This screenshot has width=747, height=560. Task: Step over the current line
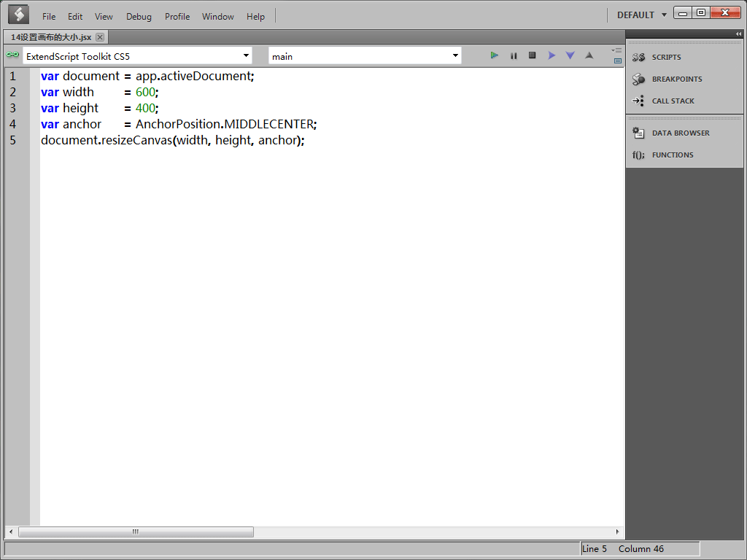(551, 55)
